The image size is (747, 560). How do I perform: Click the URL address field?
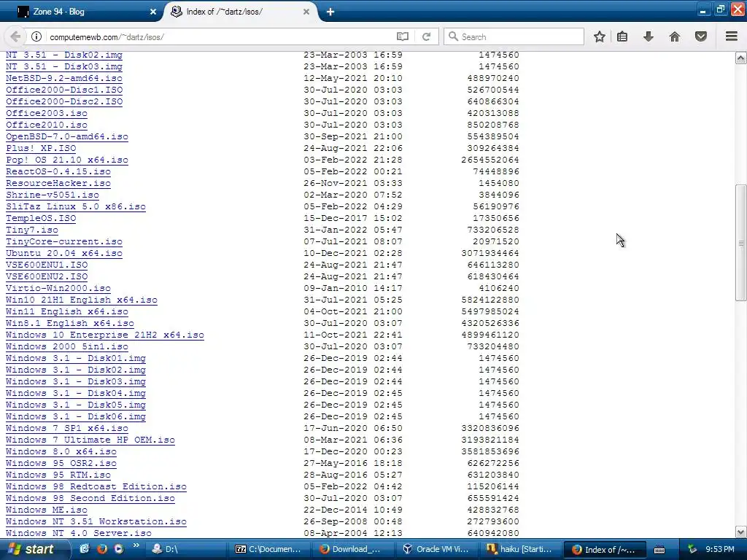219,36
